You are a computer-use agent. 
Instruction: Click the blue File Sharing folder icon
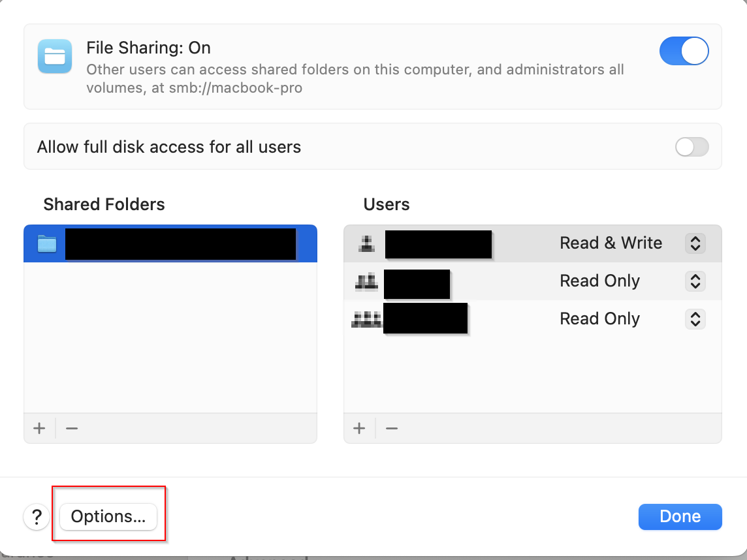pos(55,56)
